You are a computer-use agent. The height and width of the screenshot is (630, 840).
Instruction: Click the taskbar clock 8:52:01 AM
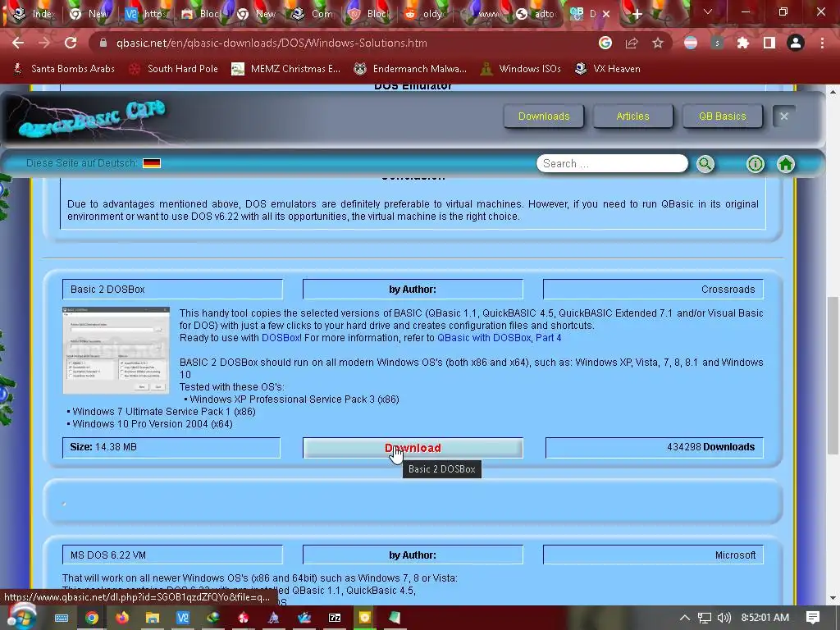(x=765, y=618)
